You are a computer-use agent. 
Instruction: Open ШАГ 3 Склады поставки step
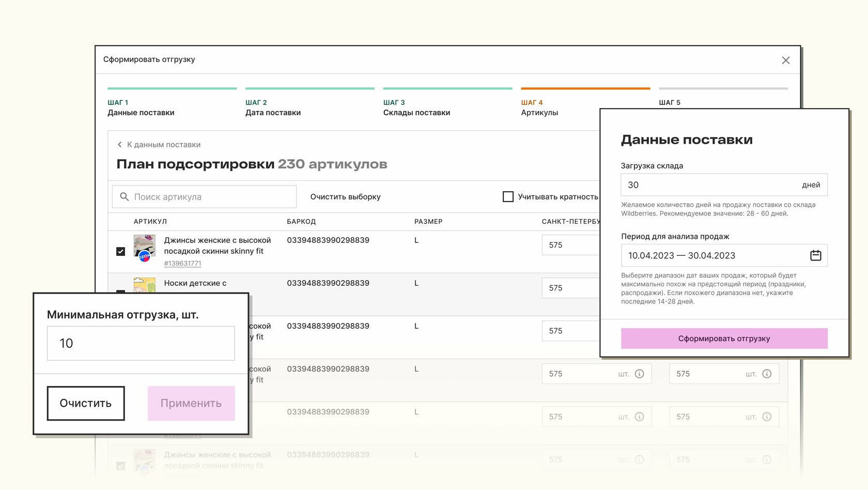coord(447,103)
